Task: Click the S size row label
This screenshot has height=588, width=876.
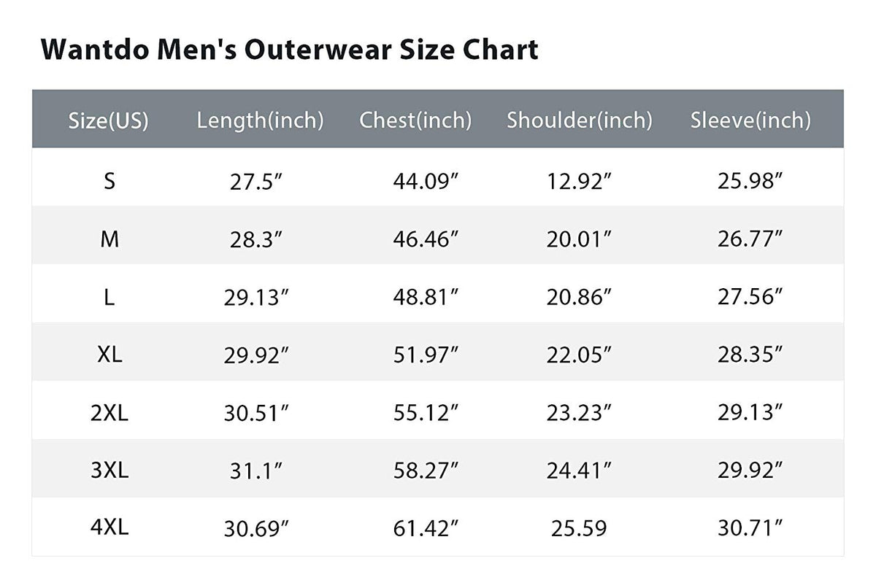Action: (109, 181)
